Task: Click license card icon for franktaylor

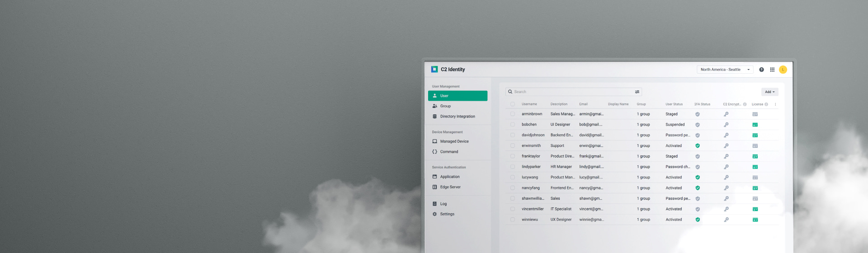Action: pyautogui.click(x=755, y=156)
